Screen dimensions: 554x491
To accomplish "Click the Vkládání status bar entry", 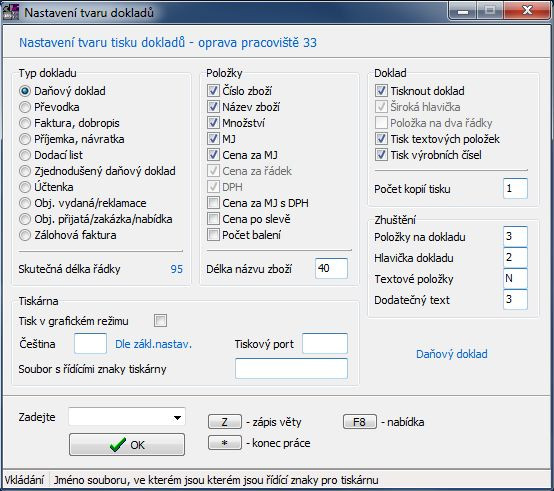I will pyautogui.click(x=24, y=480).
